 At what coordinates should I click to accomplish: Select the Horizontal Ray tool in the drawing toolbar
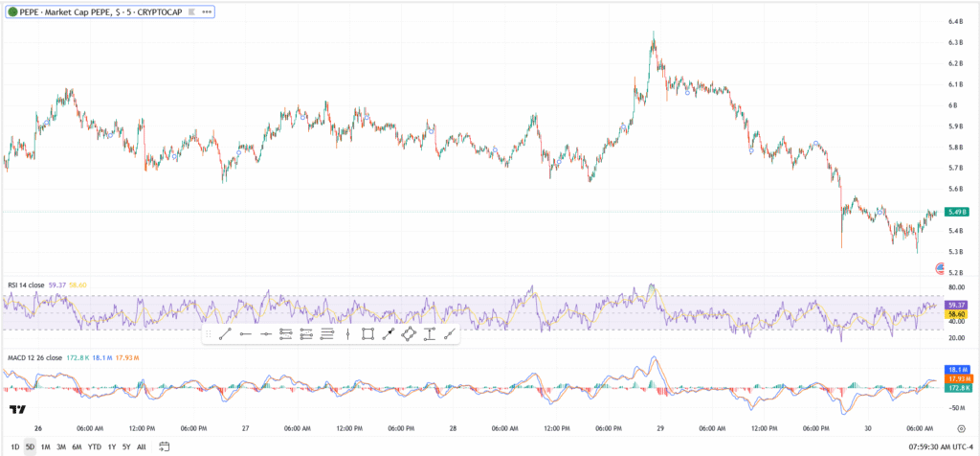pyautogui.click(x=246, y=334)
